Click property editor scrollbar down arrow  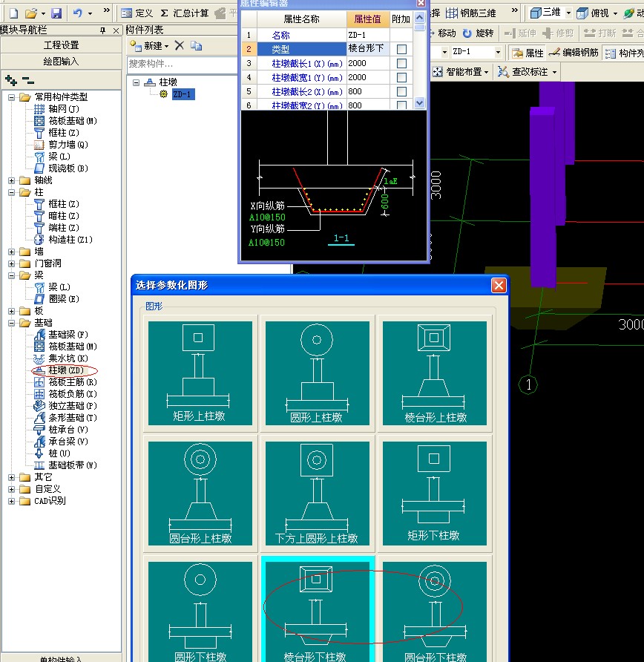(x=419, y=102)
